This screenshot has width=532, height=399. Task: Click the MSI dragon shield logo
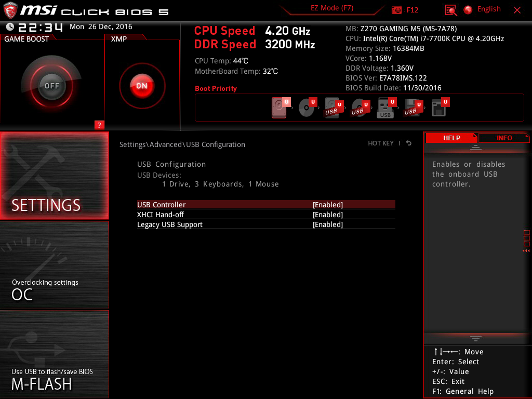click(x=10, y=10)
